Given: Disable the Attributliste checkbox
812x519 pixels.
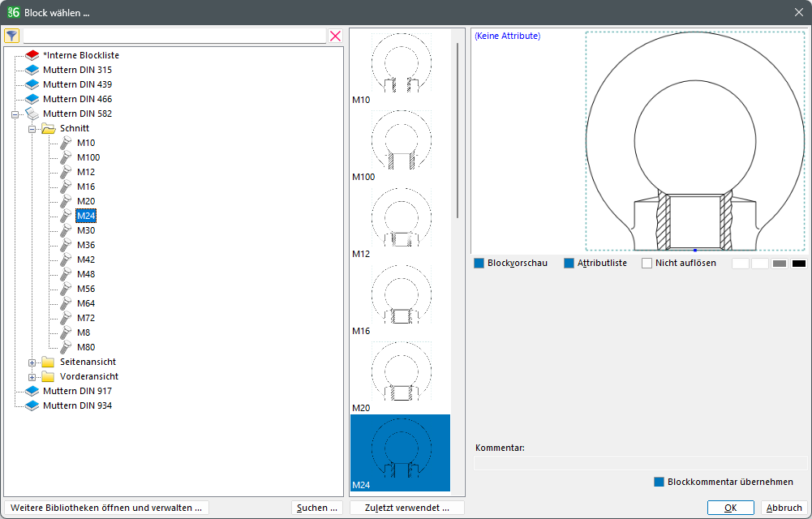Looking at the screenshot, I should pyautogui.click(x=569, y=264).
